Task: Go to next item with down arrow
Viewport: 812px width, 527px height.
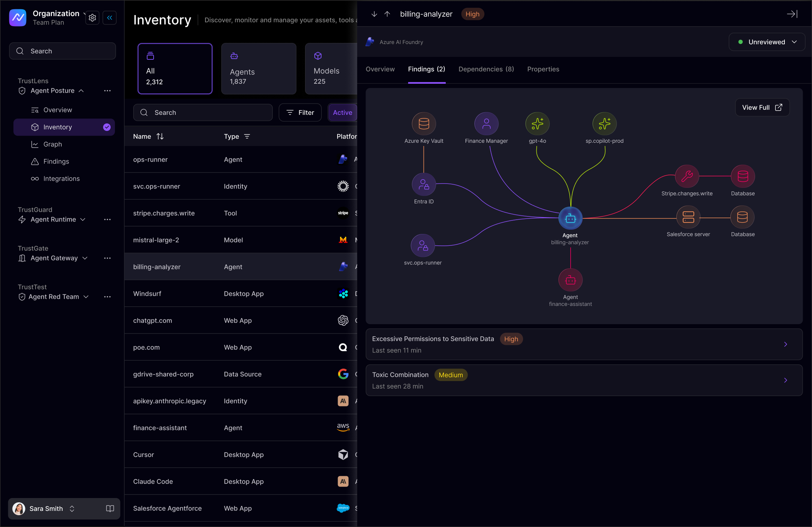Action: 374,14
